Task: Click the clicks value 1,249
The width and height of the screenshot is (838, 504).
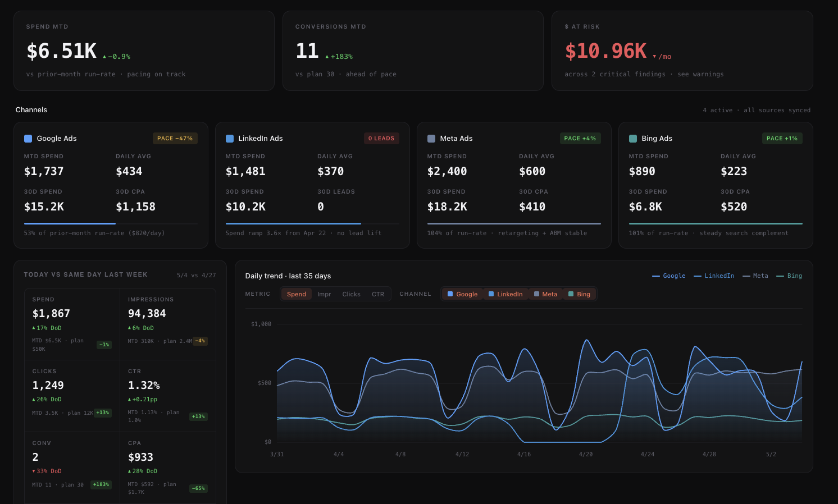Action: coord(48,386)
